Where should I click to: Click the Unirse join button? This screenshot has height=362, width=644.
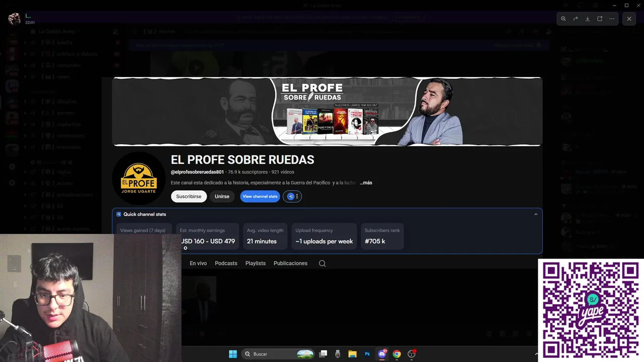(x=222, y=197)
